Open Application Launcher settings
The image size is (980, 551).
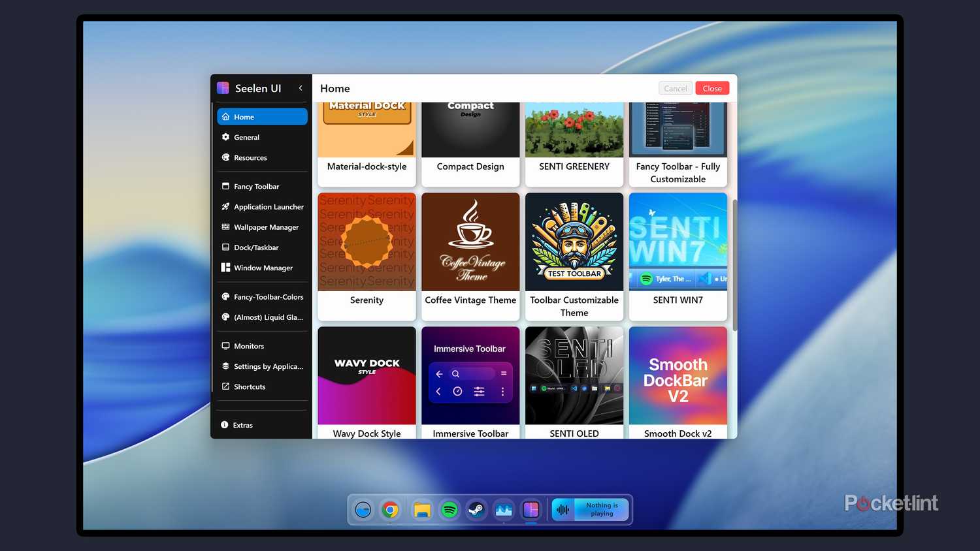pos(262,206)
